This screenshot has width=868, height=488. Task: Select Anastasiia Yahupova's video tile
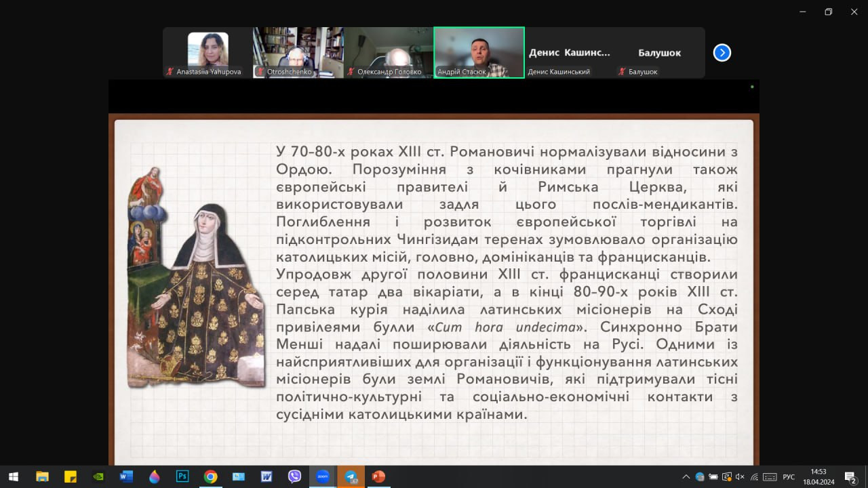(208, 52)
